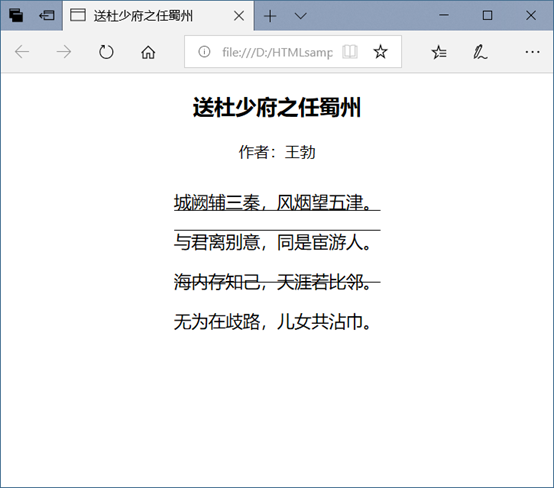The image size is (554, 488).
Task: Open the Home page
Action: click(148, 52)
